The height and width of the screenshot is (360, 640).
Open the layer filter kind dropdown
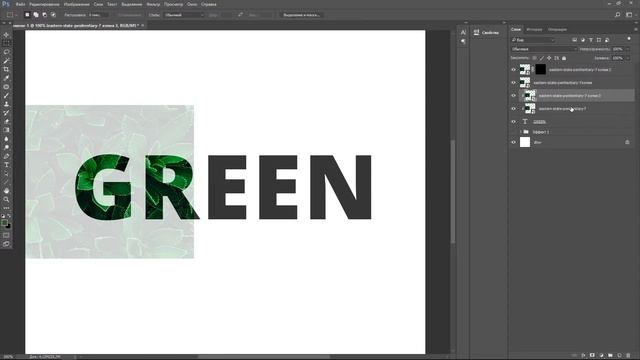click(x=533, y=40)
